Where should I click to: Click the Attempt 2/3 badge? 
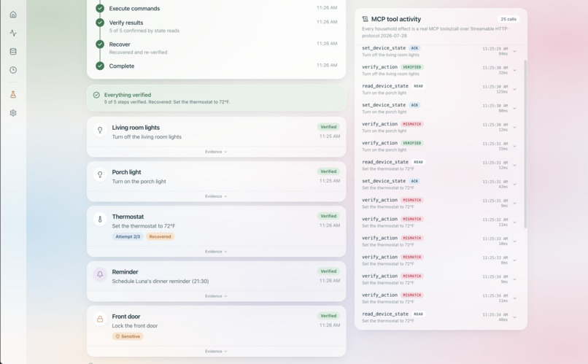(128, 237)
